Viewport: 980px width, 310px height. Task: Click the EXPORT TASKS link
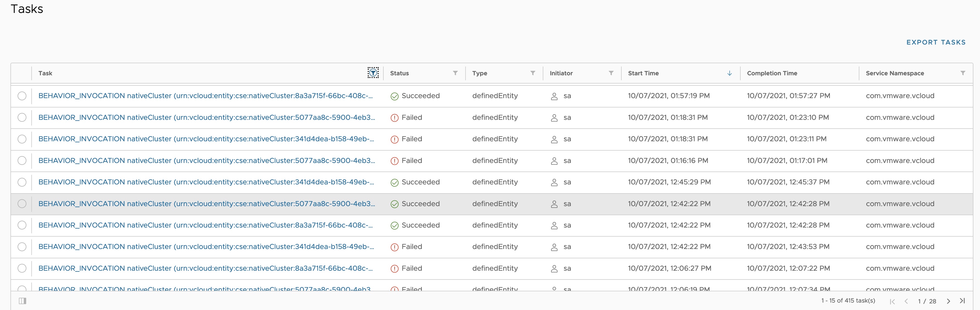point(936,42)
